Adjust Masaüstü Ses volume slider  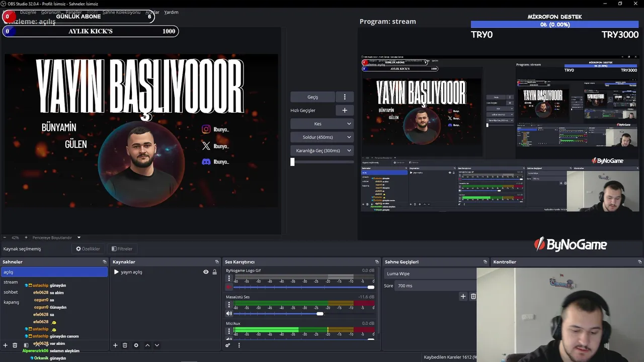[x=304, y=314]
